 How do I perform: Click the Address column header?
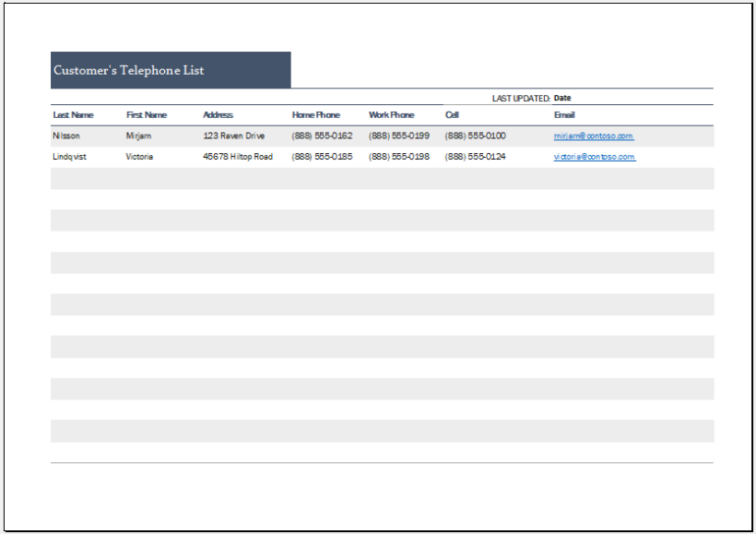click(x=218, y=115)
